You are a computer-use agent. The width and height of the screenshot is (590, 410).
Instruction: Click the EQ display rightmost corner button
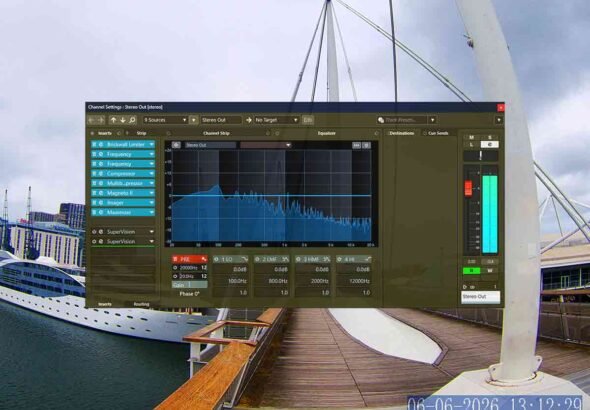pyautogui.click(x=366, y=145)
